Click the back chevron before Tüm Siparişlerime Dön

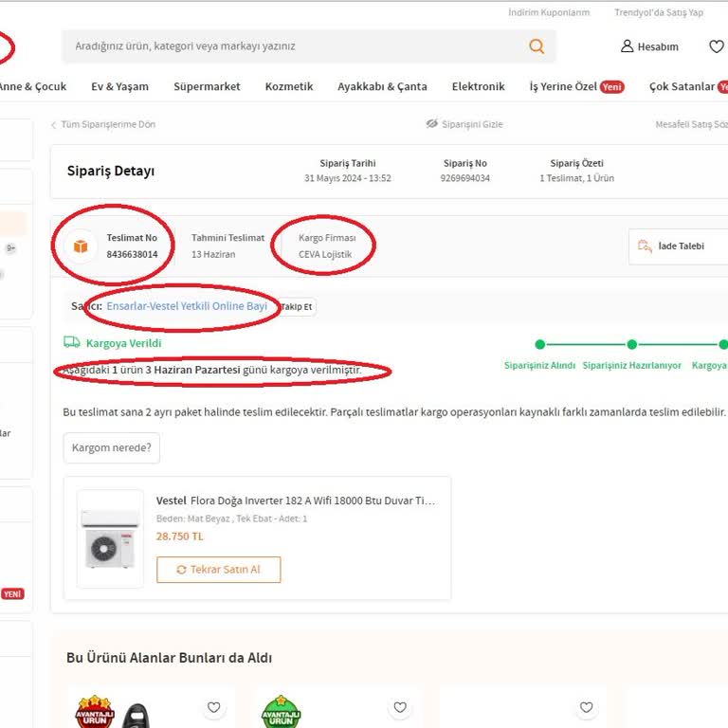[x=53, y=125]
